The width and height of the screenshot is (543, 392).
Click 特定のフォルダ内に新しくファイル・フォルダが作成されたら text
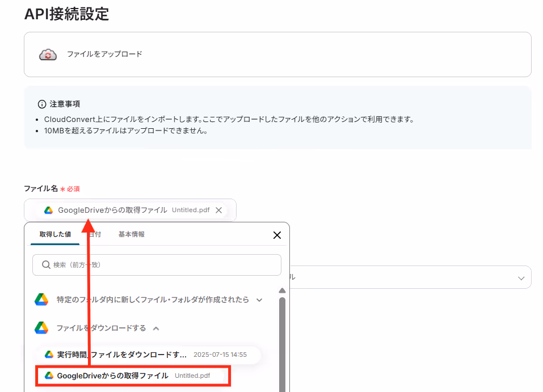(153, 300)
